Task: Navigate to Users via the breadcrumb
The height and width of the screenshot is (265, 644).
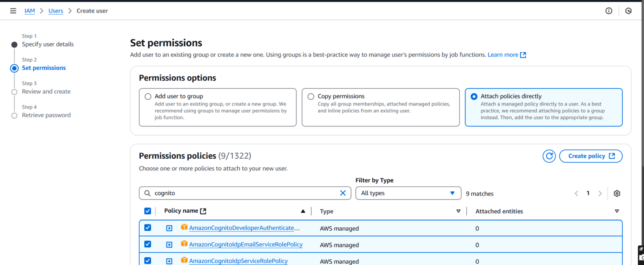Action: click(x=55, y=11)
